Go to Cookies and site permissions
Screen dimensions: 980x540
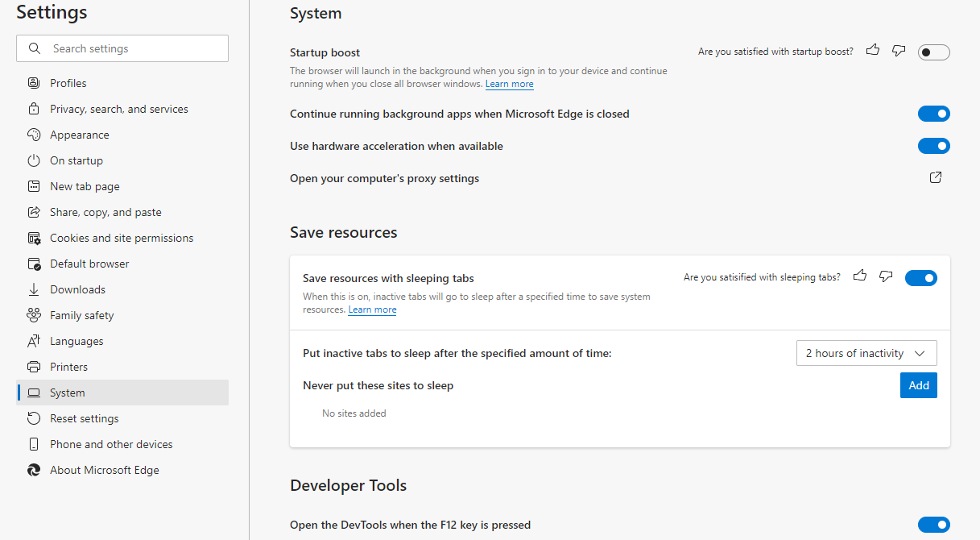point(122,238)
